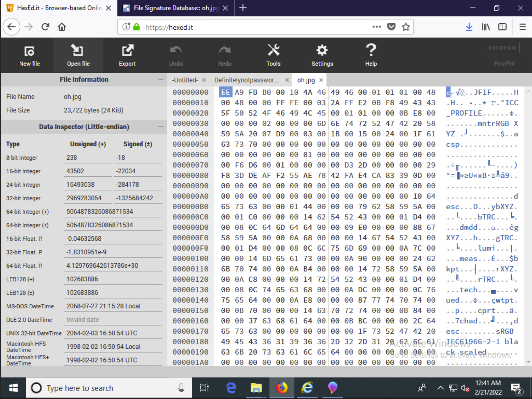The image size is (532, 399).
Task: Click the Redo icon
Action: [225, 55]
